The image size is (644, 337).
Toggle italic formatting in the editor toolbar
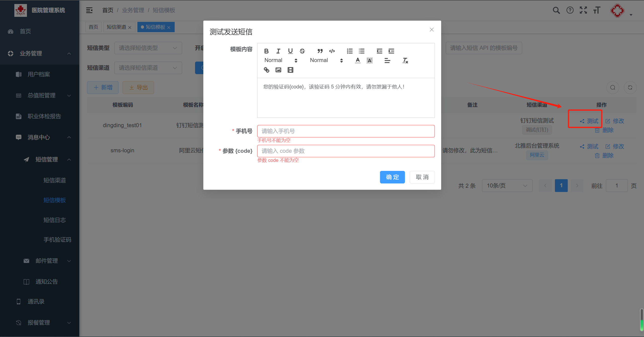(x=278, y=51)
